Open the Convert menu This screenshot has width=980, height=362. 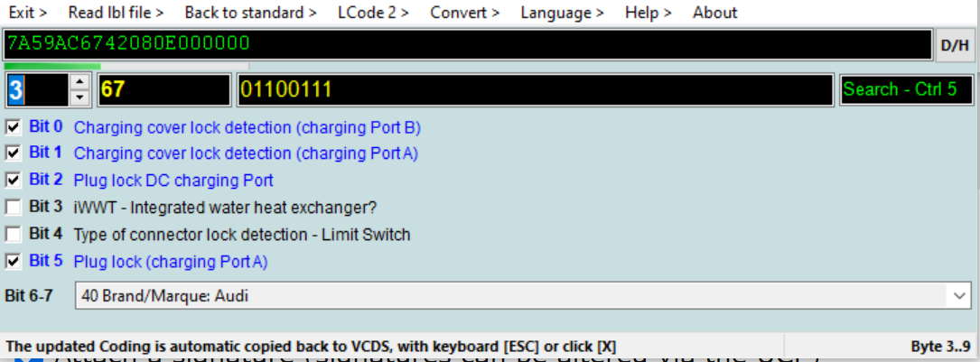tap(464, 13)
